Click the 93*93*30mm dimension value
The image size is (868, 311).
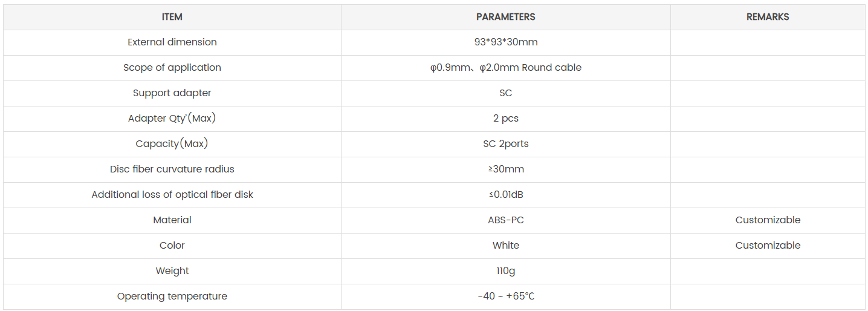(505, 42)
